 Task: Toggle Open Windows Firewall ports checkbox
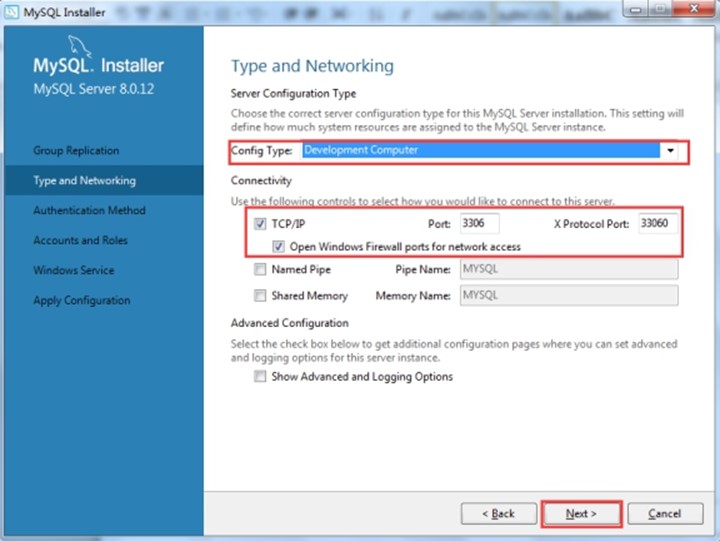pyautogui.click(x=278, y=247)
